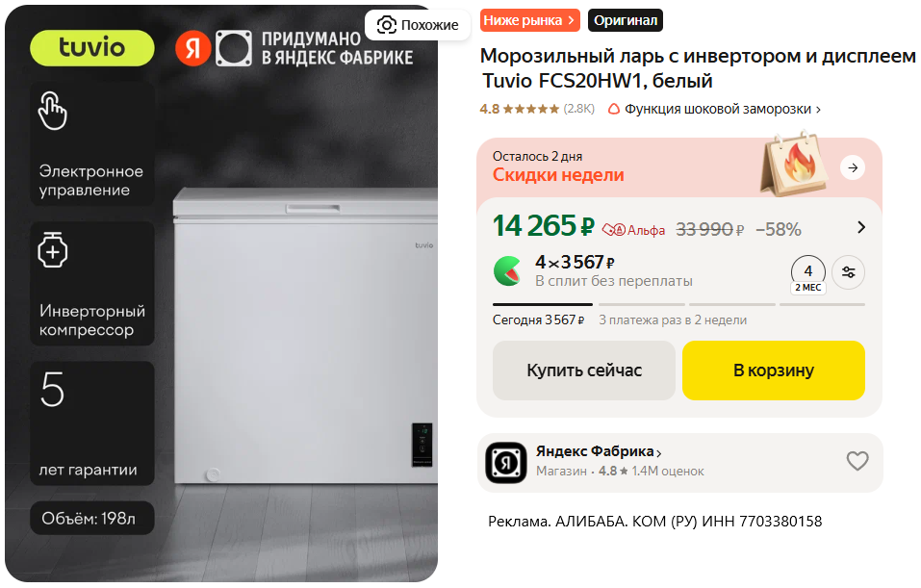921x588 pixels.
Task: Select the 4-payment, 2-month split term
Action: click(x=808, y=272)
